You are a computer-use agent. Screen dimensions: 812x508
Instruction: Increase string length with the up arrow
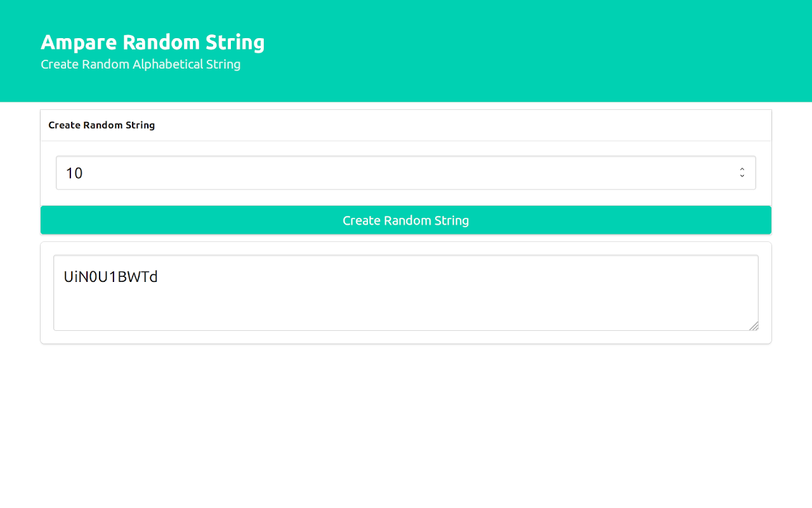742,169
